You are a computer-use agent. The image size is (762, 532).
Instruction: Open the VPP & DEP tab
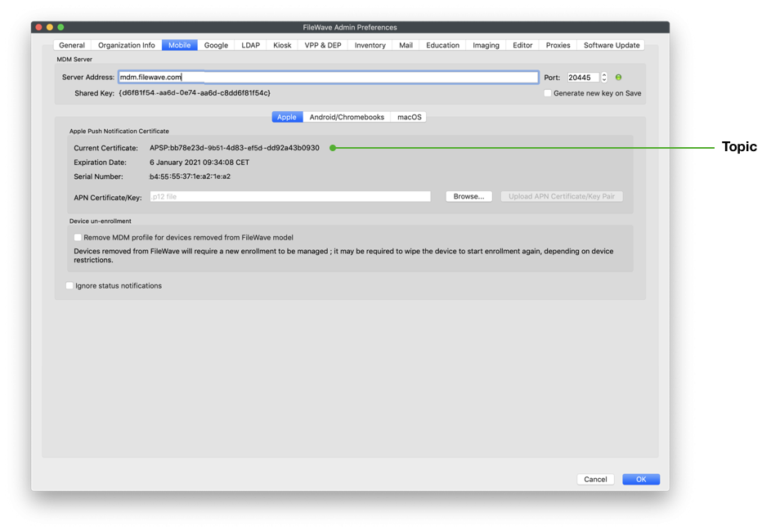pyautogui.click(x=323, y=45)
